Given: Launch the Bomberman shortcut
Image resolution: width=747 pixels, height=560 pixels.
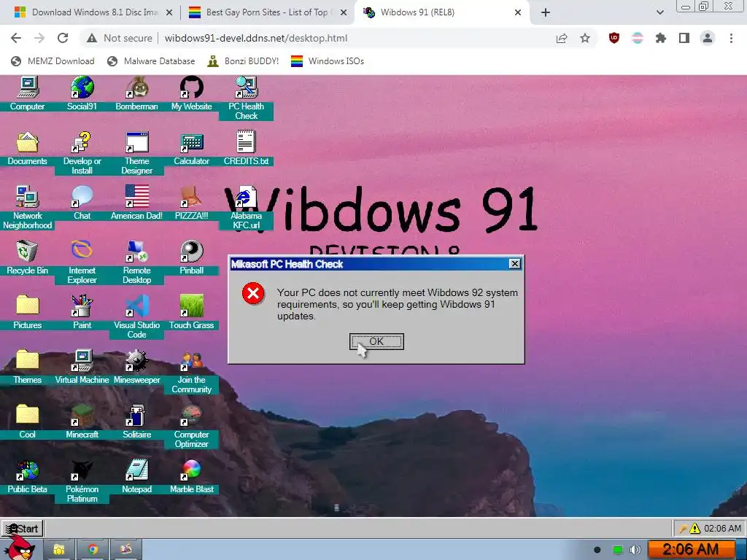Looking at the screenshot, I should [x=136, y=93].
